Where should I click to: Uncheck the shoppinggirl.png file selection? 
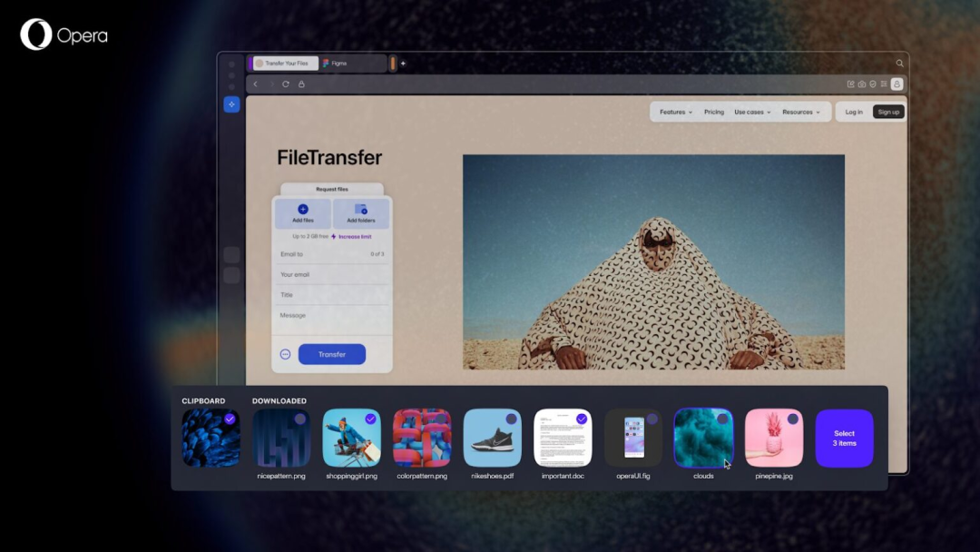pyautogui.click(x=370, y=419)
